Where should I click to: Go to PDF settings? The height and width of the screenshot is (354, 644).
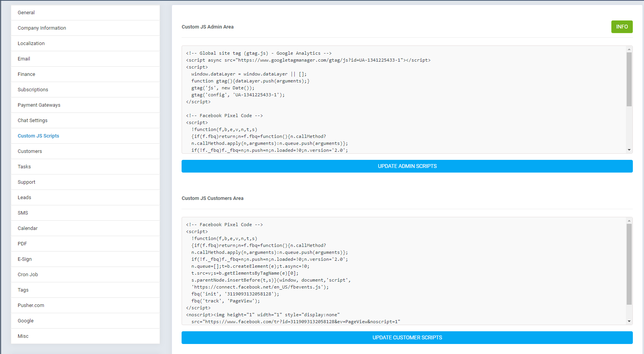85,244
